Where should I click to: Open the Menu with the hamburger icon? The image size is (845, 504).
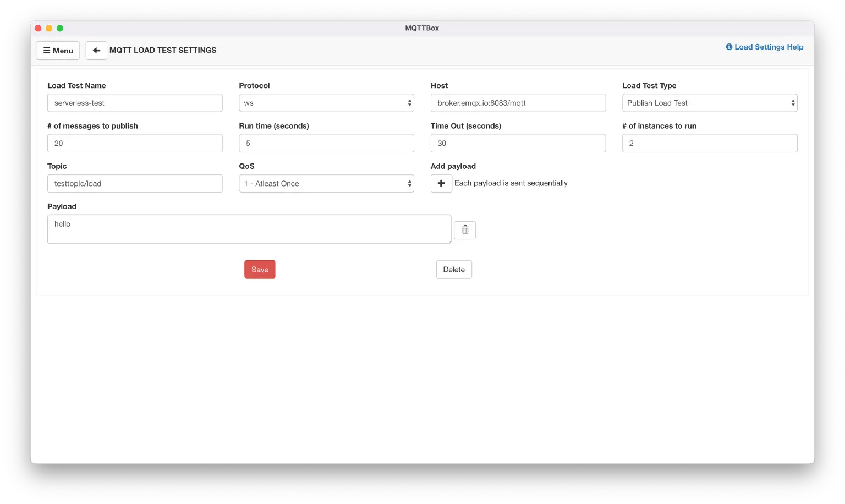click(57, 50)
